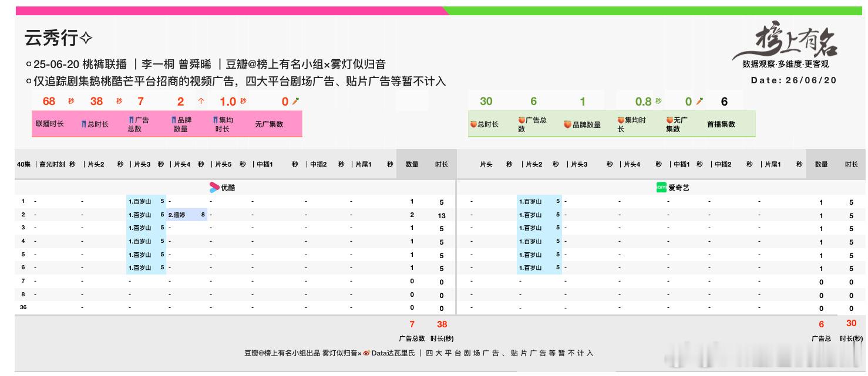Click the Weibo icon before Data达瓦里氏
The height and width of the screenshot is (376, 868).
(x=366, y=353)
